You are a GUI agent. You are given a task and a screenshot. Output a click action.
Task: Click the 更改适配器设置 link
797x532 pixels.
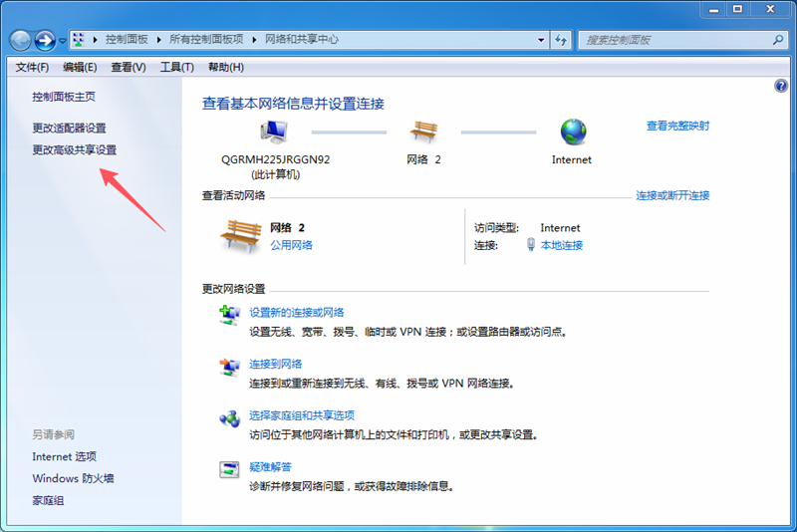point(69,128)
